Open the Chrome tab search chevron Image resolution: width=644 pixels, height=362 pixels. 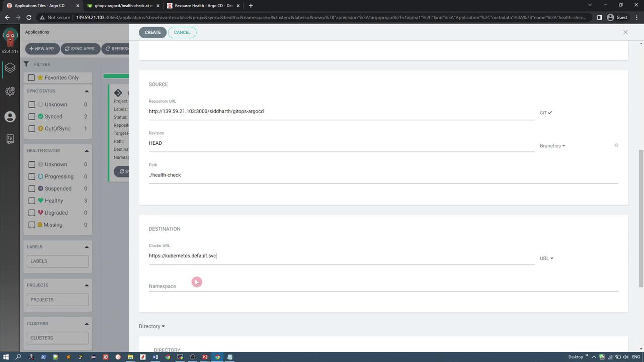tap(590, 5)
